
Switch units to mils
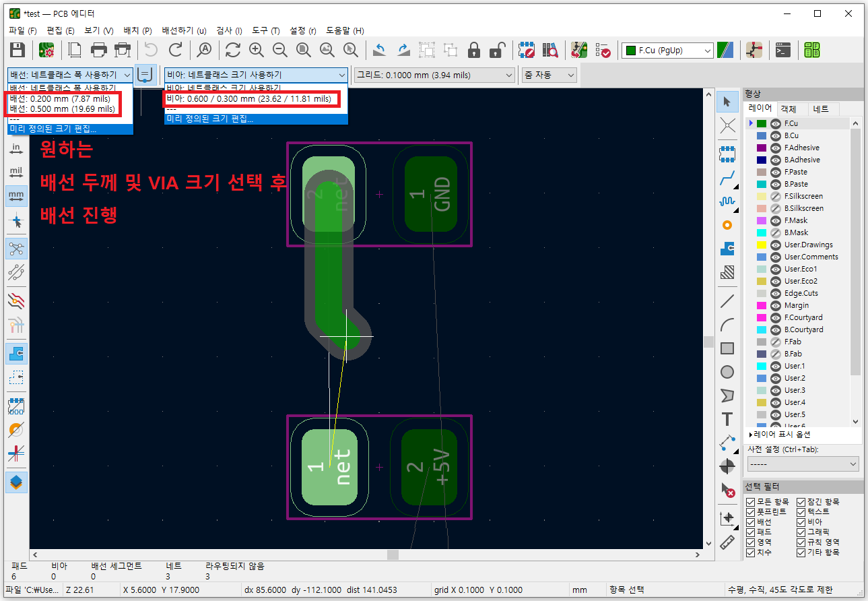coord(17,172)
